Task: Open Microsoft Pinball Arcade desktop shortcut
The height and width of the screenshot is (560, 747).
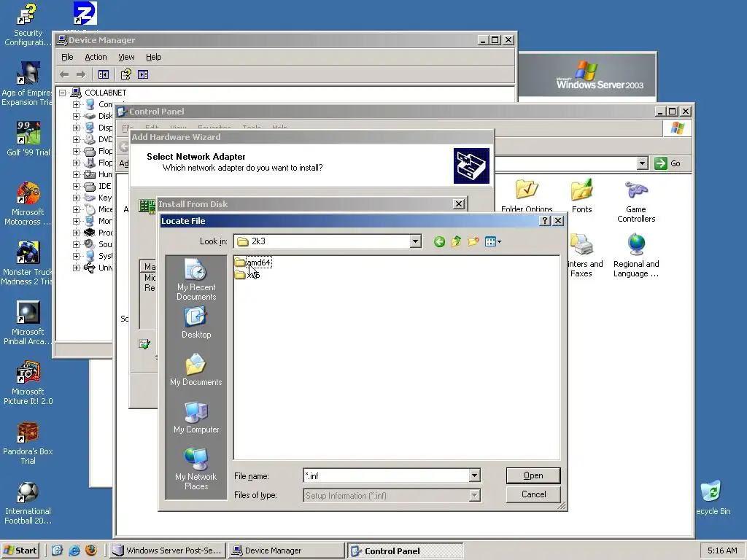Action: 27,323
